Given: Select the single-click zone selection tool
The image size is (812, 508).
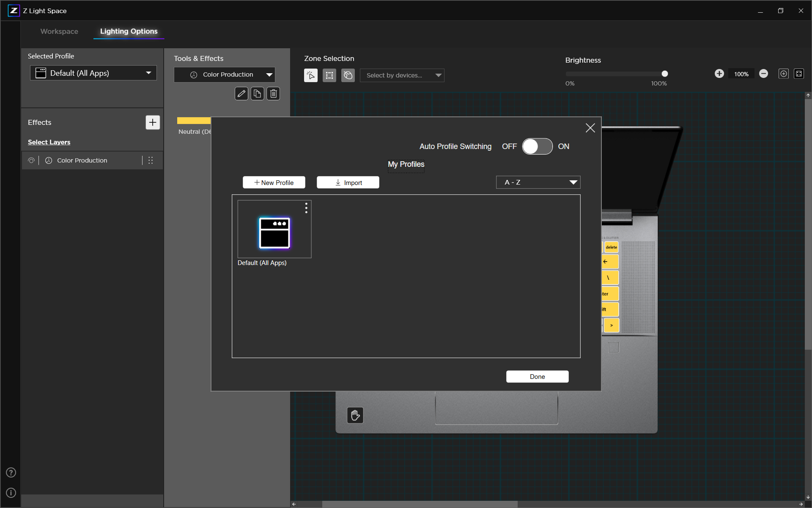Looking at the screenshot, I should 311,75.
